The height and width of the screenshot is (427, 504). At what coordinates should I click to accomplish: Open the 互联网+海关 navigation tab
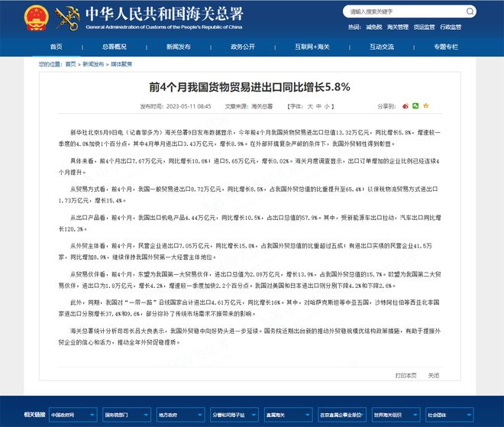[x=312, y=47]
